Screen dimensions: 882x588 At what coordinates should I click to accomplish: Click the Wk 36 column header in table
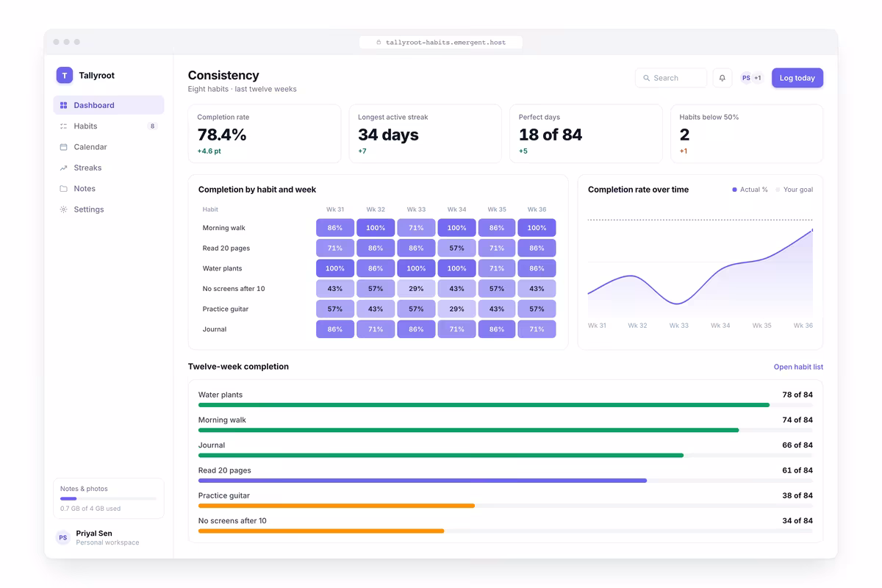pos(537,209)
